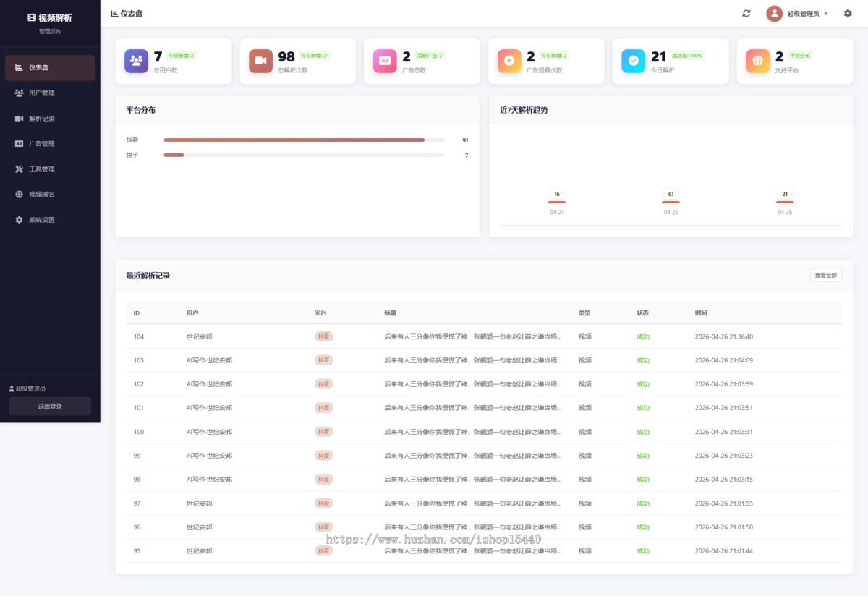
Task: Click user AI写作·世纪安邦 in row 100
Action: (x=209, y=432)
